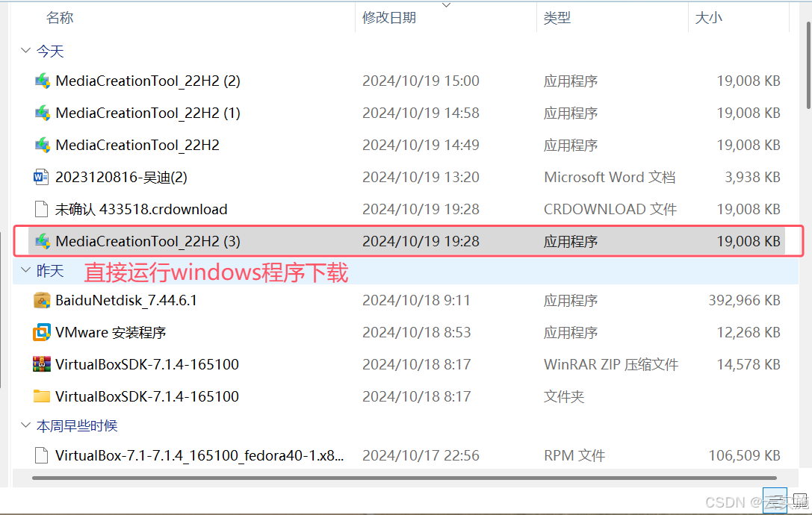Screen dimensions: 812x515
Task: Click type RPM 文件
Action: click(574, 455)
